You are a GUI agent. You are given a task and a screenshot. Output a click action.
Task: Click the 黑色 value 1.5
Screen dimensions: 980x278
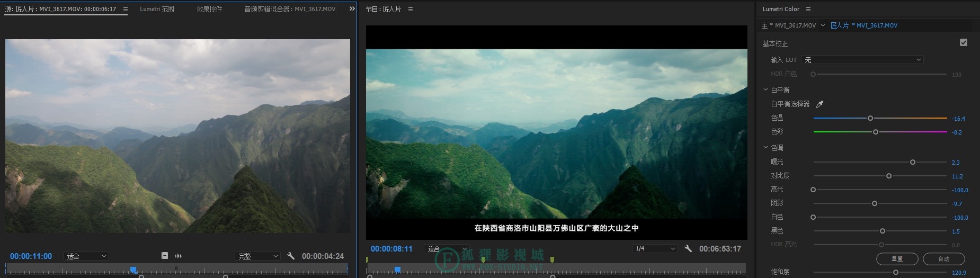tap(956, 231)
